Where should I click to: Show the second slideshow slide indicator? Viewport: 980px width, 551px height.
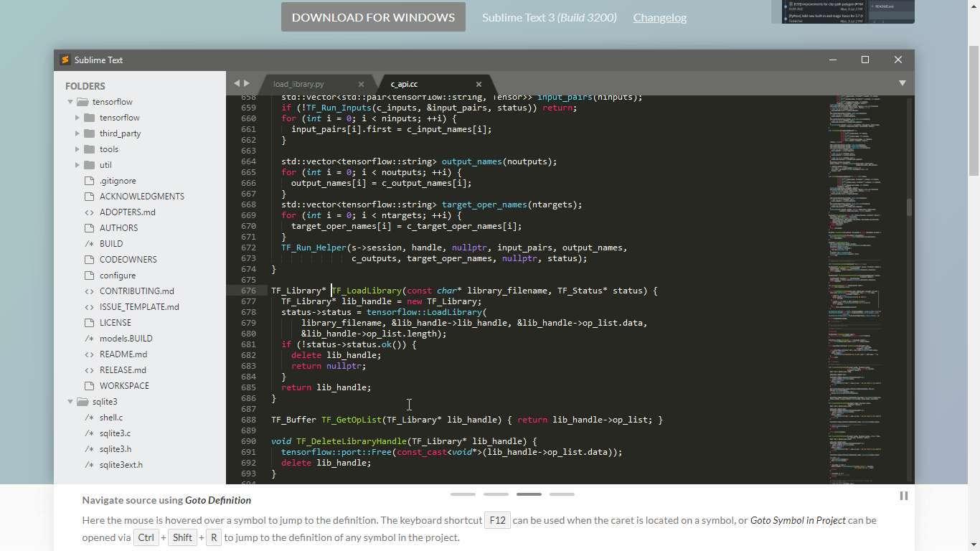pyautogui.click(x=496, y=494)
